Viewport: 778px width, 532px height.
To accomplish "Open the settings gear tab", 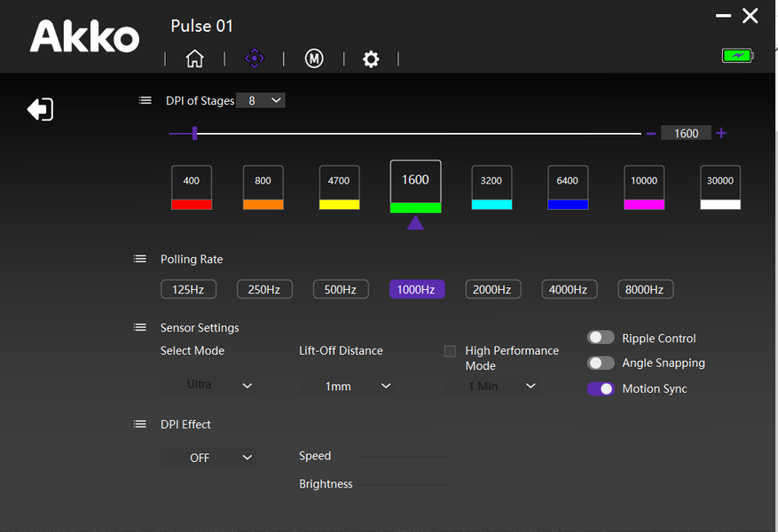I will 371,59.
